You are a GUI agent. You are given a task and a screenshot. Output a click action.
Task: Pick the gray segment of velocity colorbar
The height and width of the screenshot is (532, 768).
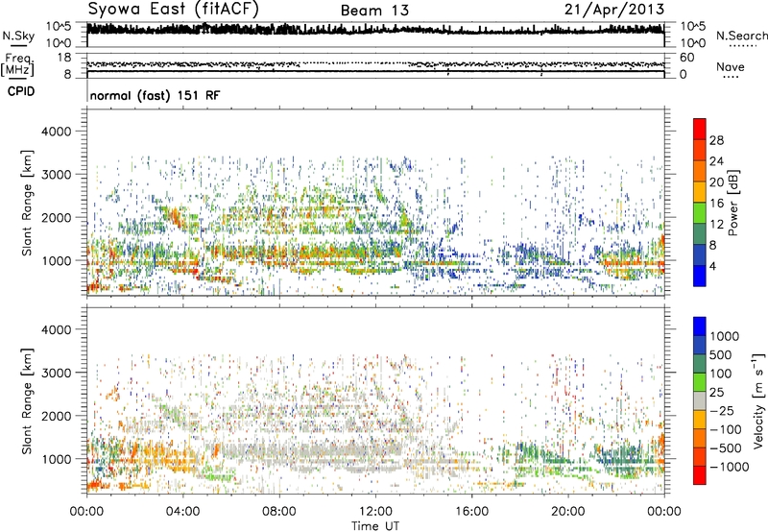pos(700,401)
